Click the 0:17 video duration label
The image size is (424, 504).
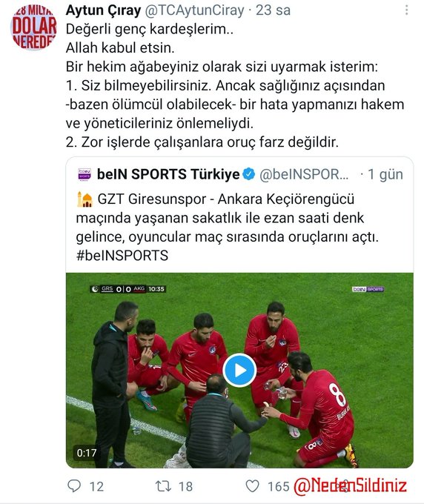click(x=87, y=453)
